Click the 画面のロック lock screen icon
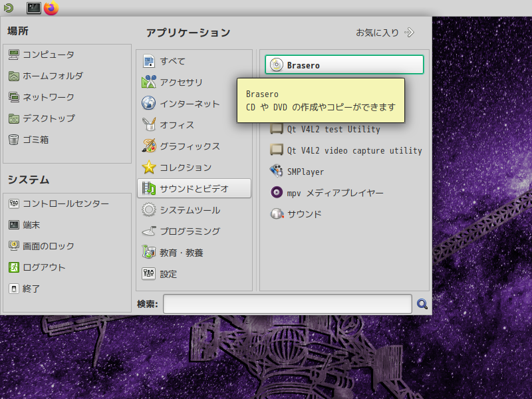The width and height of the screenshot is (532, 399). click(x=13, y=246)
